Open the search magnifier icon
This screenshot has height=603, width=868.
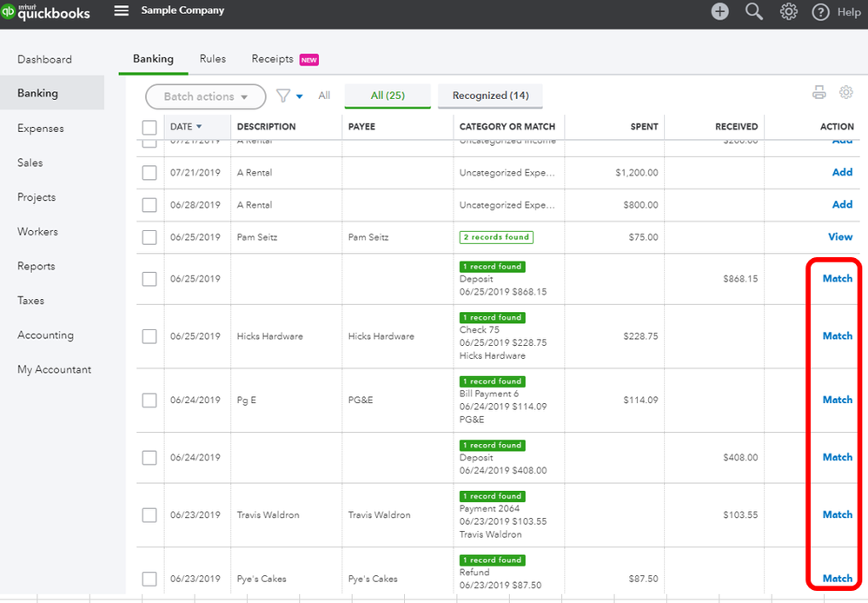click(x=753, y=11)
